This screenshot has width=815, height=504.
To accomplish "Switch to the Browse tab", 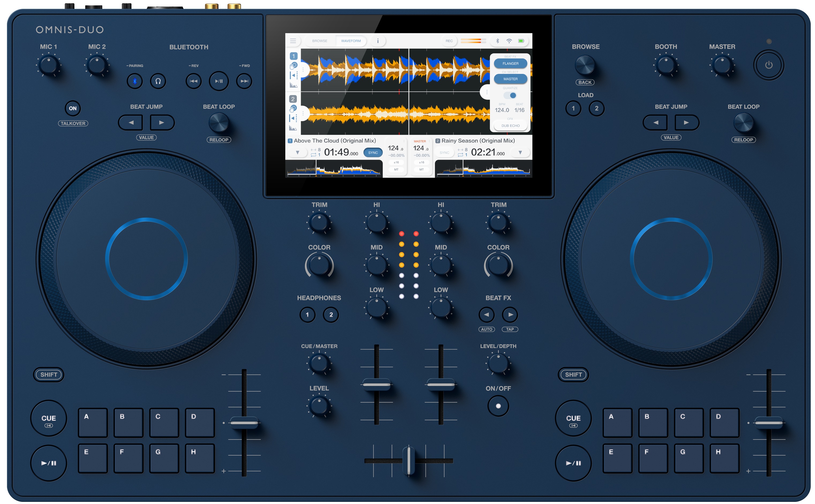I will tap(319, 41).
